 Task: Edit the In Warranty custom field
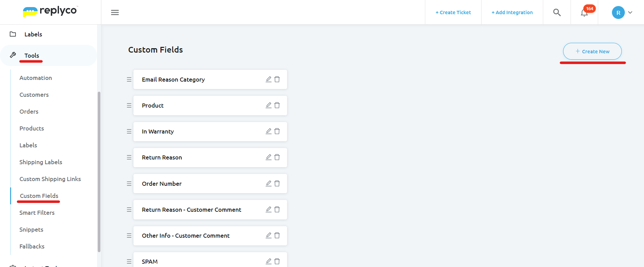click(x=269, y=131)
